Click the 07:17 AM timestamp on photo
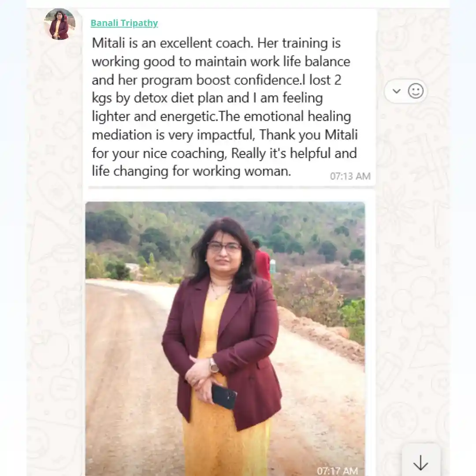 pyautogui.click(x=337, y=471)
